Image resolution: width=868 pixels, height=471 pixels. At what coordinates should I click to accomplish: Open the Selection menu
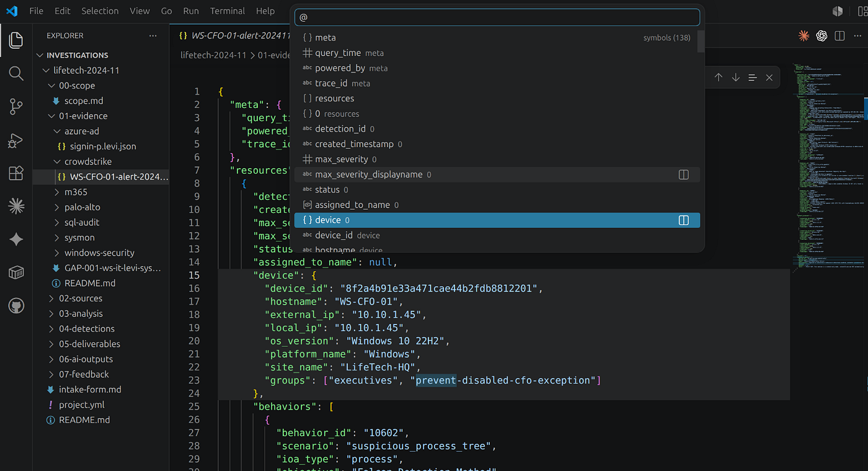pyautogui.click(x=100, y=11)
